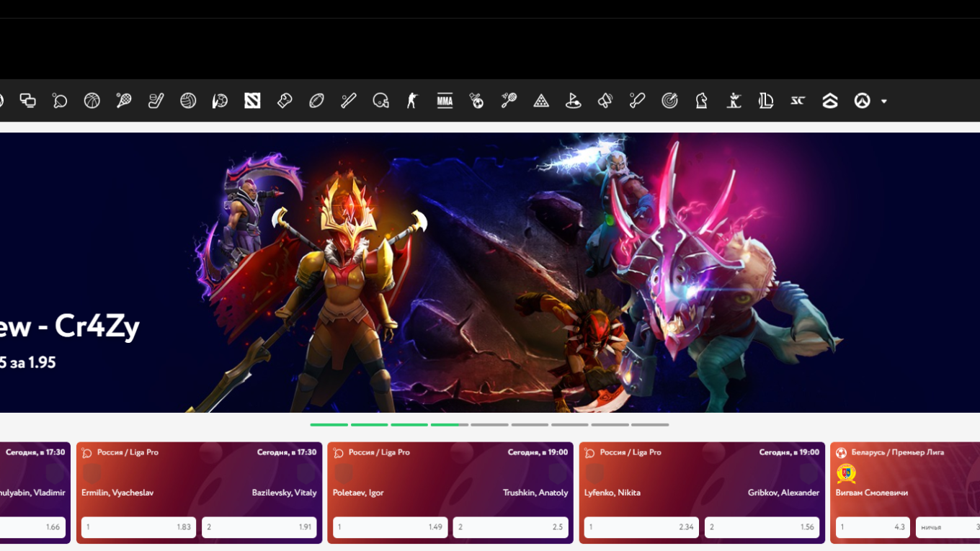Open the double-chevron game icon
Screen dimensions: 980x551
click(x=830, y=101)
